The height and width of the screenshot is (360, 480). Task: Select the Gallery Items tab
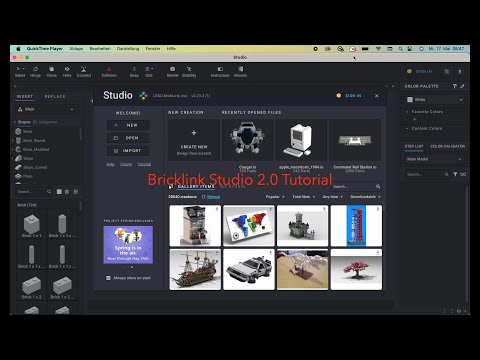point(196,186)
